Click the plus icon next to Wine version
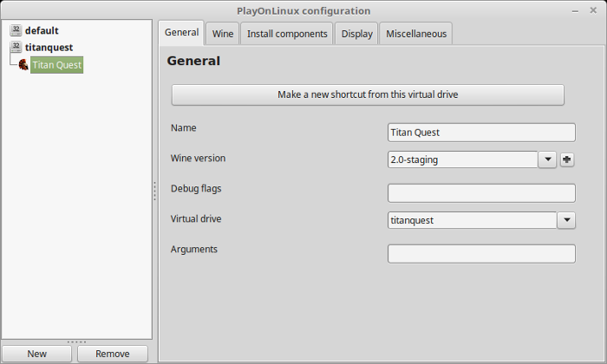The height and width of the screenshot is (364, 607). (x=567, y=159)
